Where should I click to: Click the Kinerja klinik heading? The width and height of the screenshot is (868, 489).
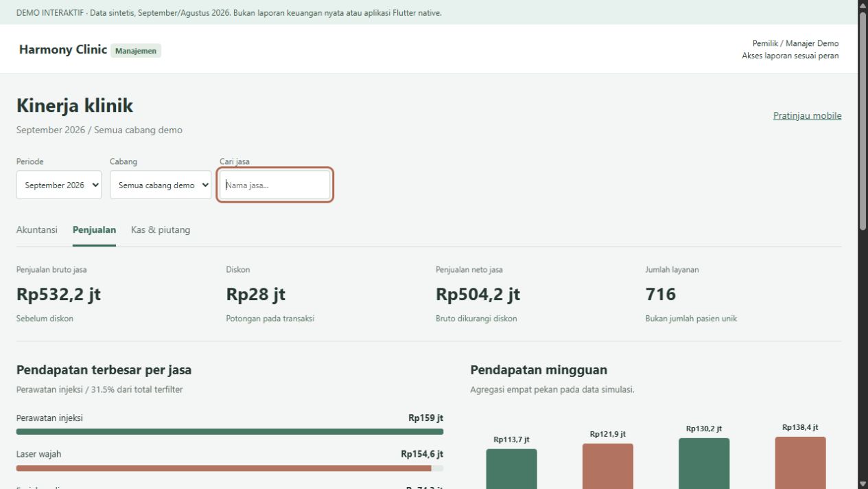point(75,106)
